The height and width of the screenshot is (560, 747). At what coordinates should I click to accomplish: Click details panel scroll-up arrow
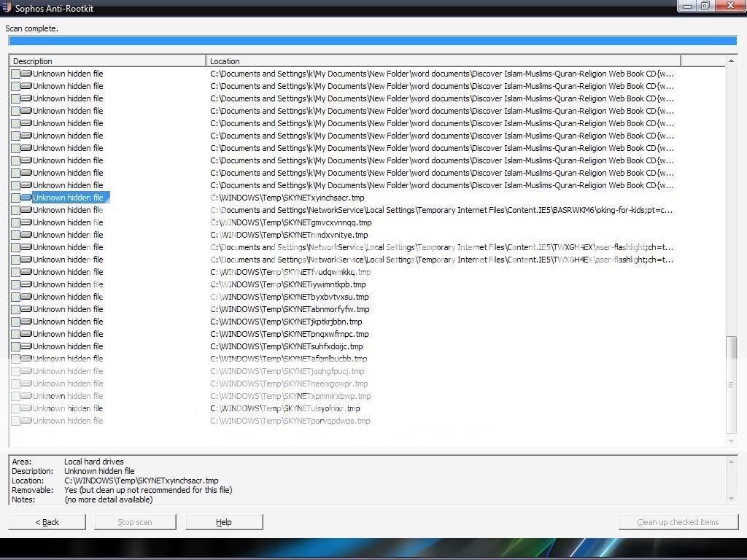(x=731, y=462)
